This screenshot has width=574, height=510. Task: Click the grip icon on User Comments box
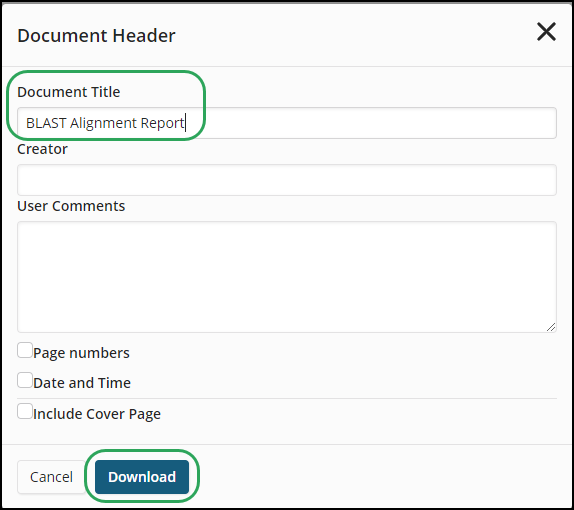(551, 327)
